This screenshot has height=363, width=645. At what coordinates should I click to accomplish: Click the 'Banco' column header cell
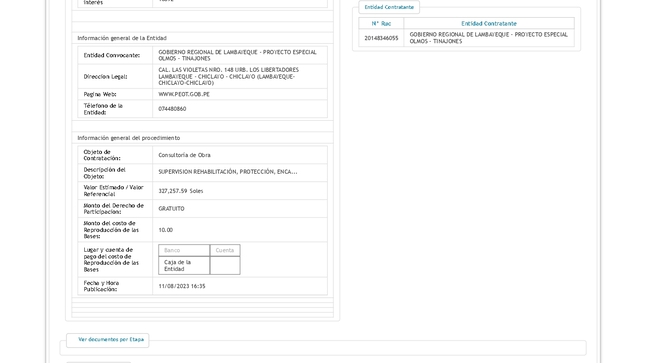click(184, 250)
